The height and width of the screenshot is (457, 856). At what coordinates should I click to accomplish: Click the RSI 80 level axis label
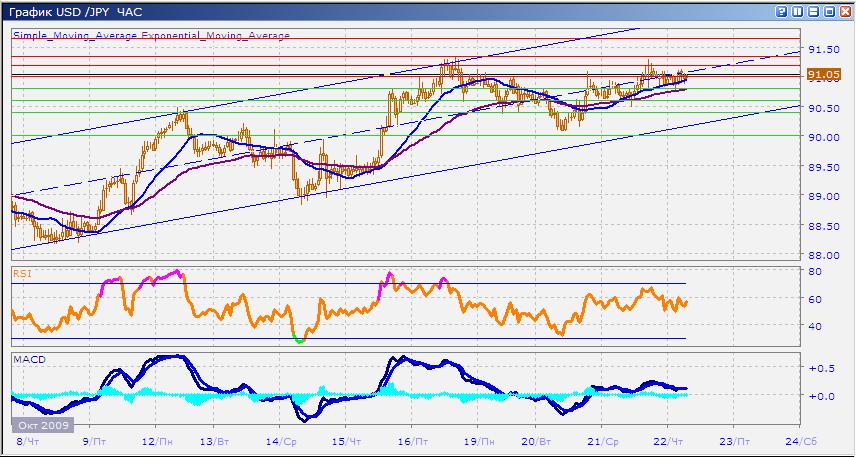pos(815,271)
